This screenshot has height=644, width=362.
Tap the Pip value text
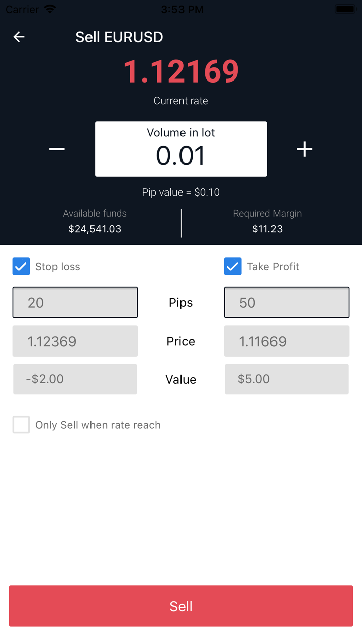[181, 192]
